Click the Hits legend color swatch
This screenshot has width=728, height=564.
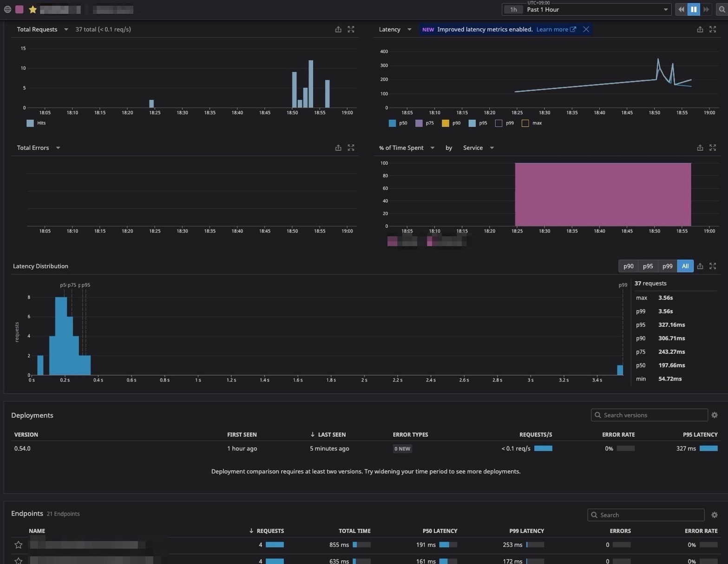pos(30,123)
